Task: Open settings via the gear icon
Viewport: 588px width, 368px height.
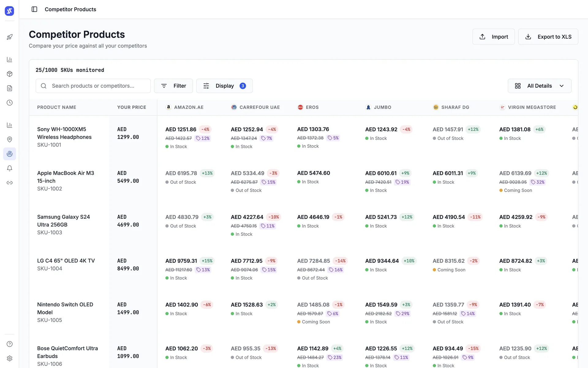Action: click(x=9, y=358)
